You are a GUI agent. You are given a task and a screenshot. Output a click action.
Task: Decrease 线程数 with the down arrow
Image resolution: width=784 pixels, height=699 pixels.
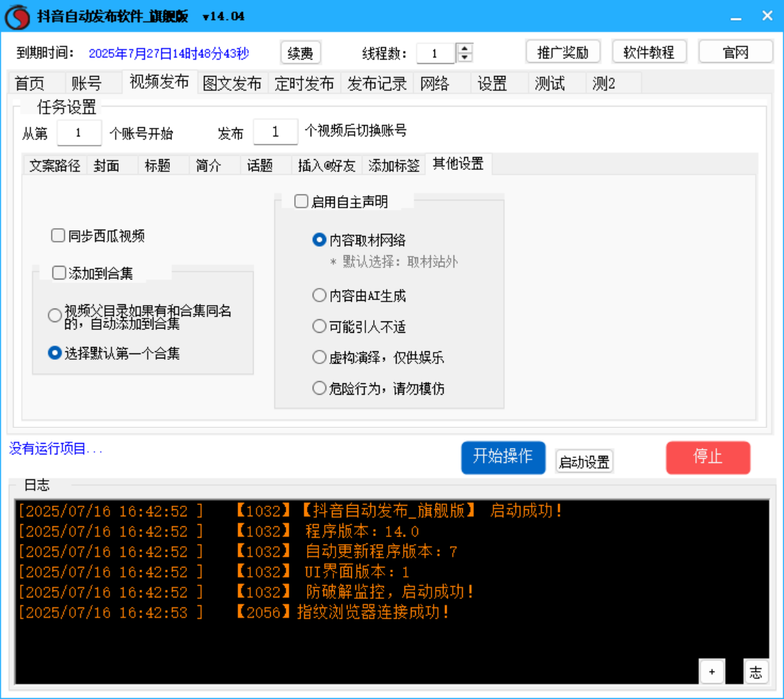click(464, 57)
